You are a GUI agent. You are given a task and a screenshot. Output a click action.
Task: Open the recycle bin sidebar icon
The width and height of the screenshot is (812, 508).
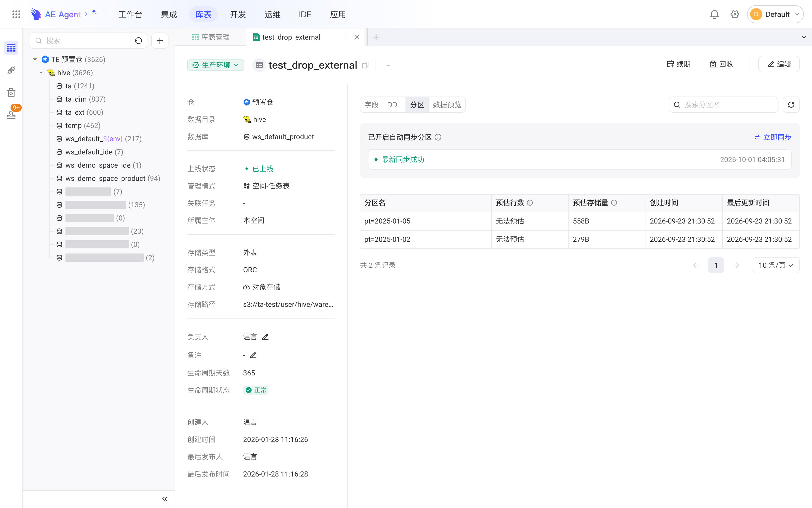(x=11, y=92)
